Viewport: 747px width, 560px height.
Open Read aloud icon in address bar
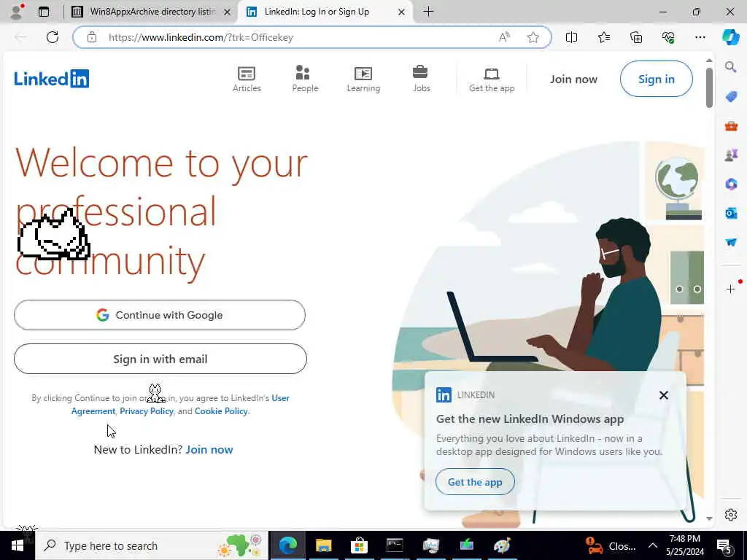point(505,37)
